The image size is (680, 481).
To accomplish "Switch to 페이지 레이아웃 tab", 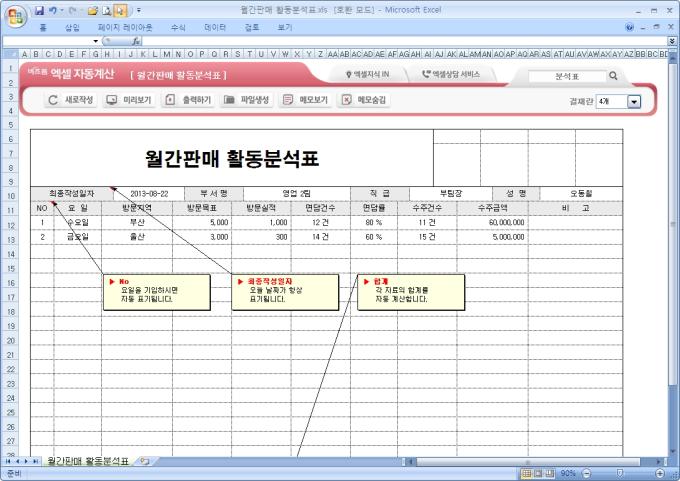I will [125, 27].
